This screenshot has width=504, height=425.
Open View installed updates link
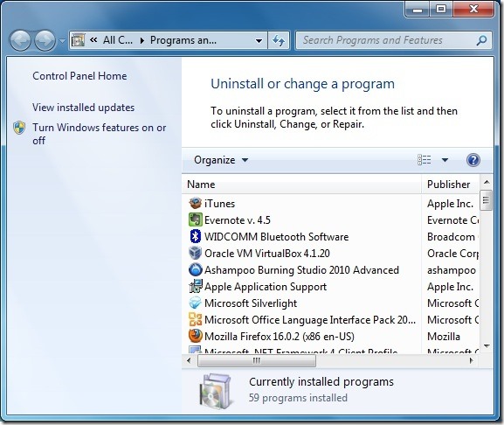point(84,108)
